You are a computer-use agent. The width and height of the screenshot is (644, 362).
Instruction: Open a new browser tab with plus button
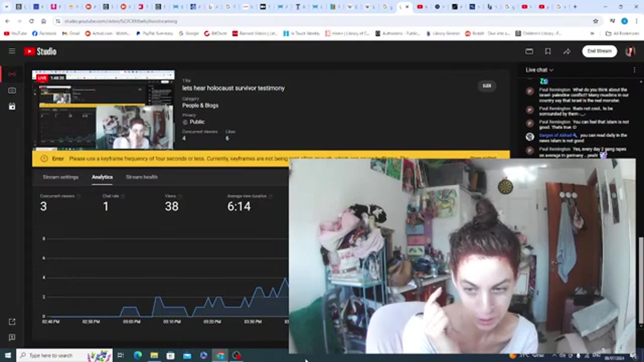pyautogui.click(x=575, y=7)
